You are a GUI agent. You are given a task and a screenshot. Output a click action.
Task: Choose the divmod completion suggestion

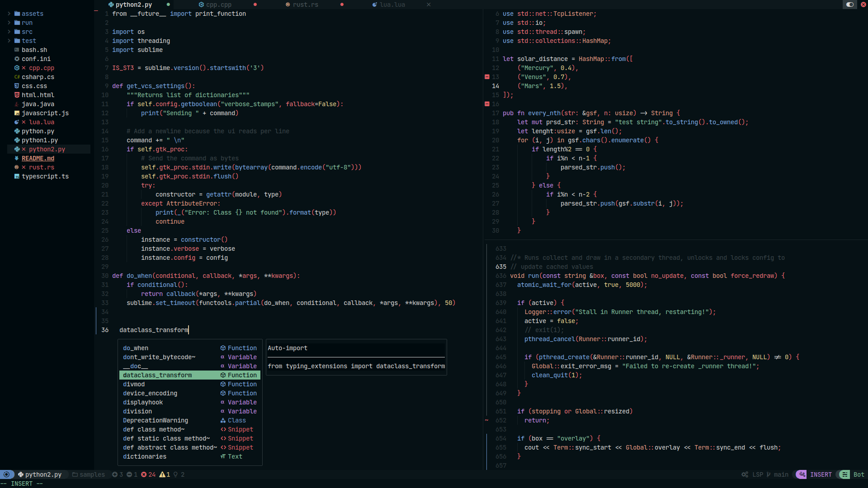click(134, 384)
